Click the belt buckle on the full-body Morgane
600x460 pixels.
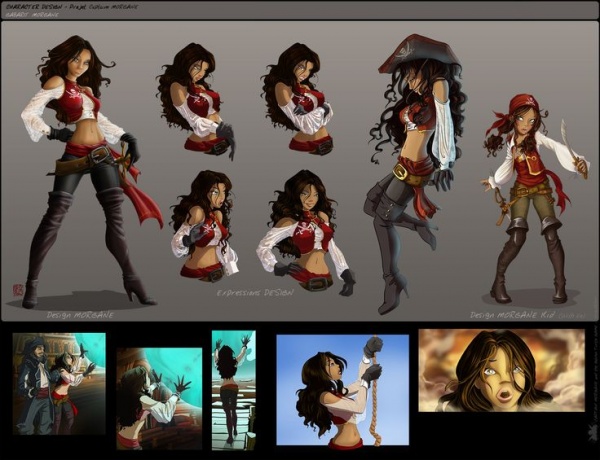(98, 155)
